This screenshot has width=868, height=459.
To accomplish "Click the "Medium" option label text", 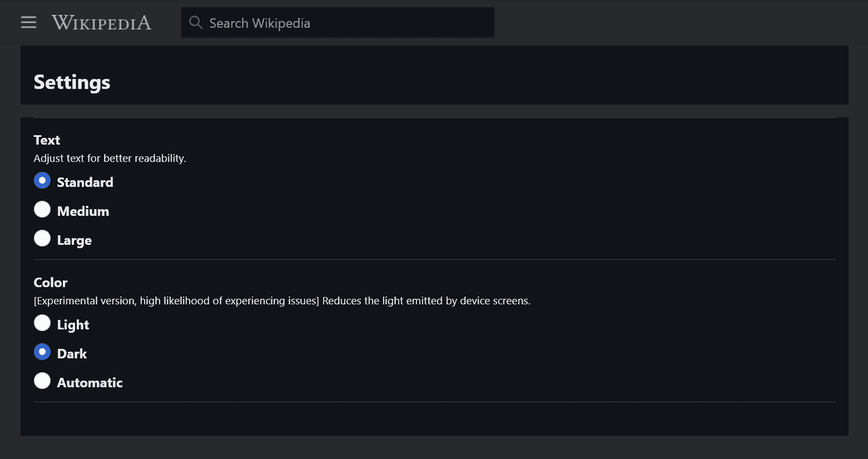I will click(x=83, y=211).
